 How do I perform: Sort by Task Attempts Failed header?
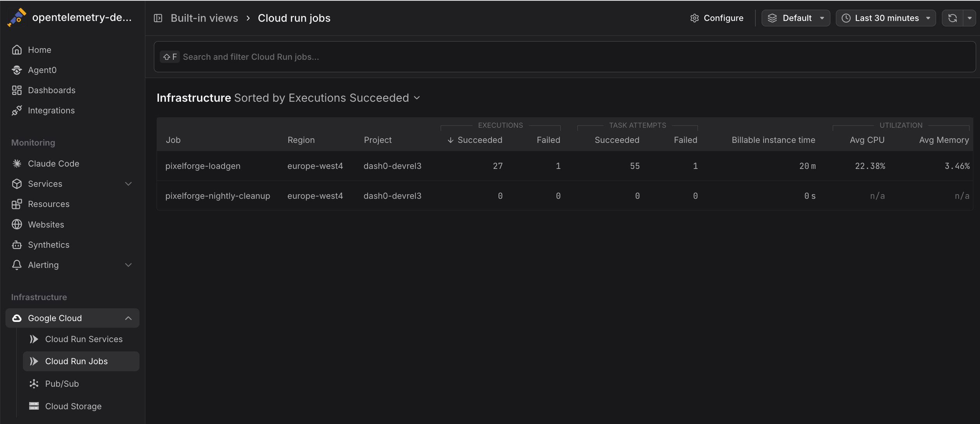(x=685, y=140)
